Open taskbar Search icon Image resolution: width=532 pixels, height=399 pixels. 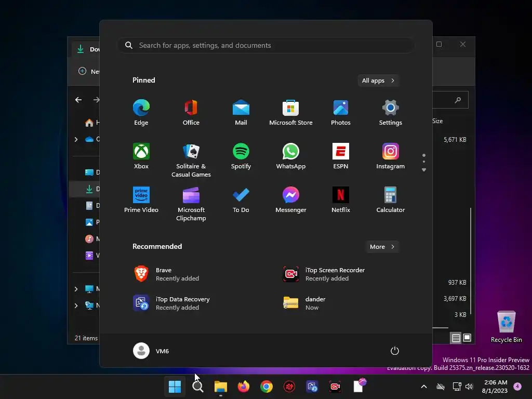tap(197, 387)
